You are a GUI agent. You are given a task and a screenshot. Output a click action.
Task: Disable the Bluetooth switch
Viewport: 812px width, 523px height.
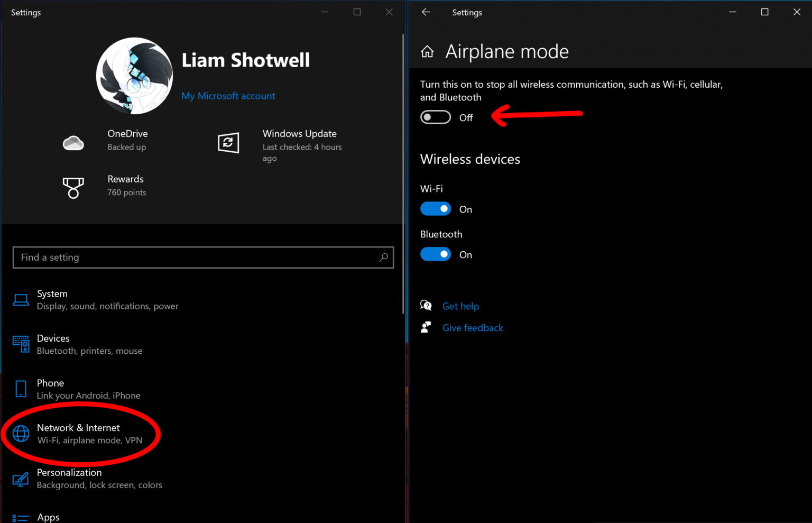[x=435, y=254]
